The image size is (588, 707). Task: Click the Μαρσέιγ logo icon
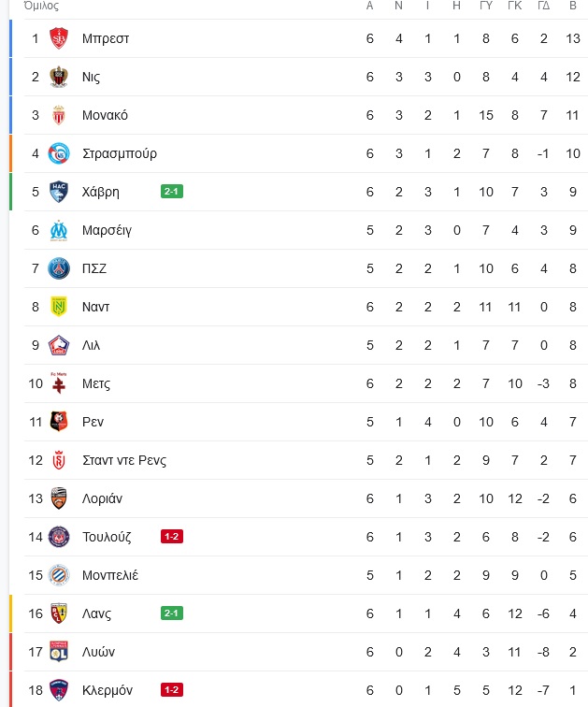(59, 230)
